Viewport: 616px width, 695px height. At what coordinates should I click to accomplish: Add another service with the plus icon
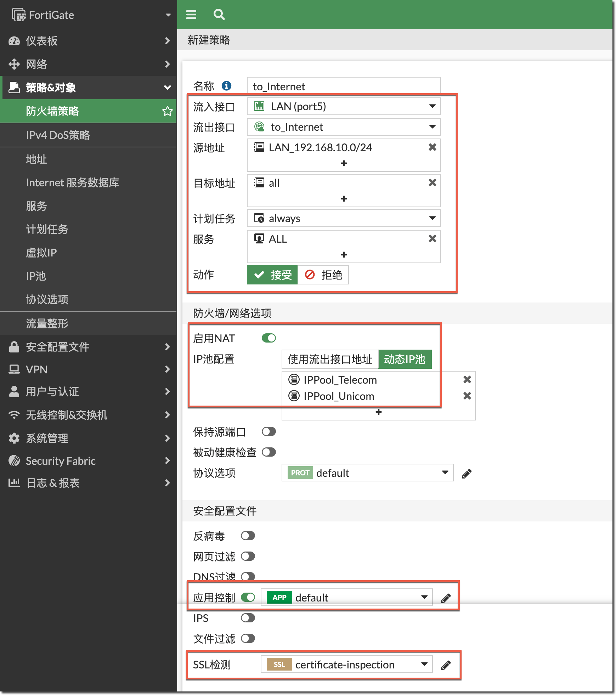(x=344, y=254)
